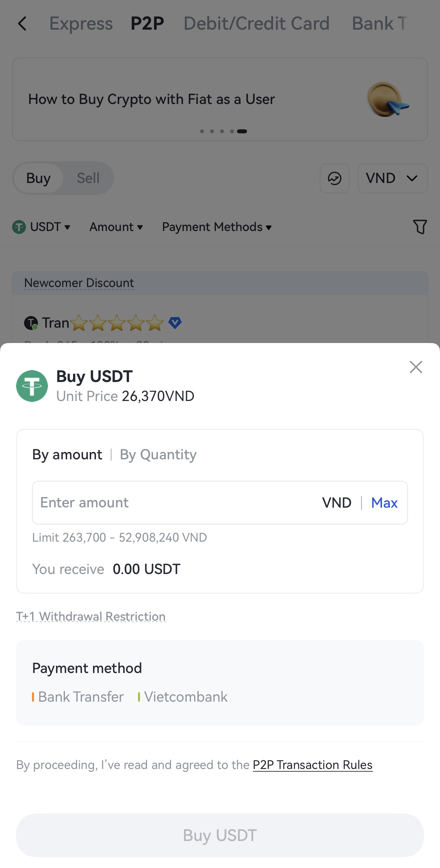440x868 pixels.
Task: Select the Buy toggle
Action: (x=38, y=178)
